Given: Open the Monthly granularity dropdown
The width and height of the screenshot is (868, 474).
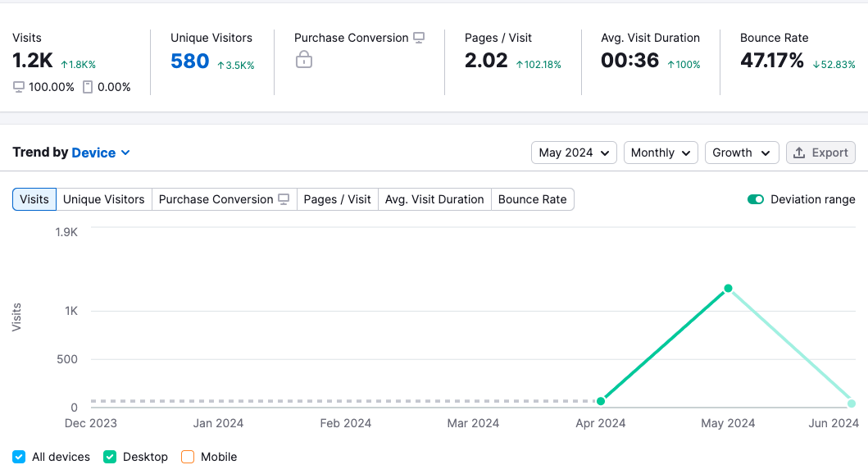Looking at the screenshot, I should pos(661,153).
